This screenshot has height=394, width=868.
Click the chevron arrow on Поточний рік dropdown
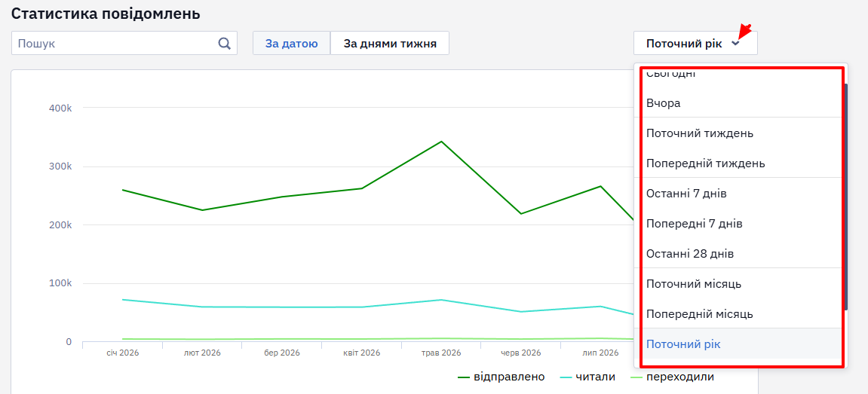[x=735, y=44]
